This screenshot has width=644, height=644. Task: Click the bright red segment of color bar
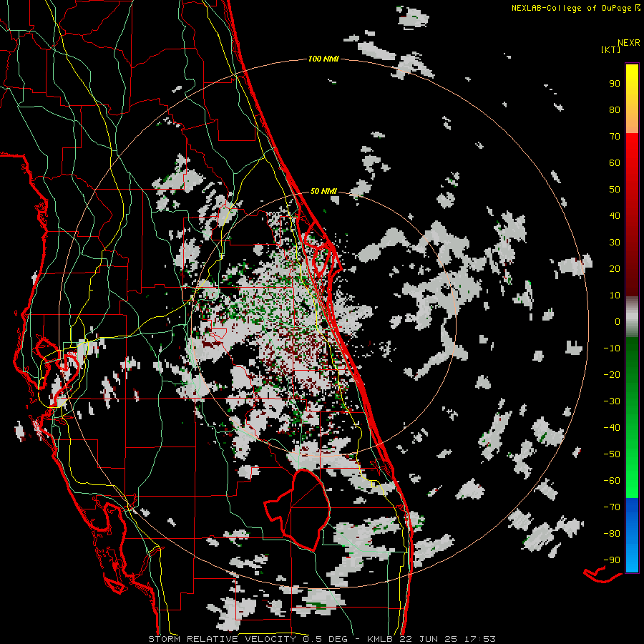point(632,214)
